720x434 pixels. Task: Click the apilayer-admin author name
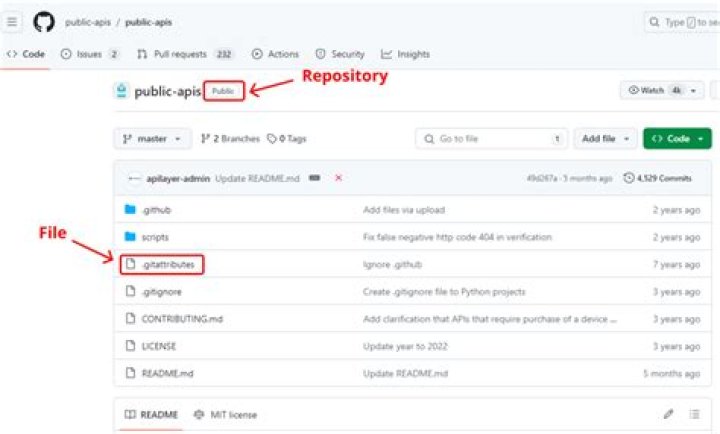tap(178, 178)
